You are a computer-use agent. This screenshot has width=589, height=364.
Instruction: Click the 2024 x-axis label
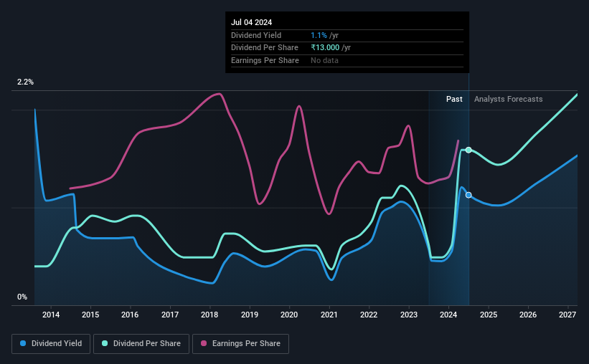coord(448,315)
